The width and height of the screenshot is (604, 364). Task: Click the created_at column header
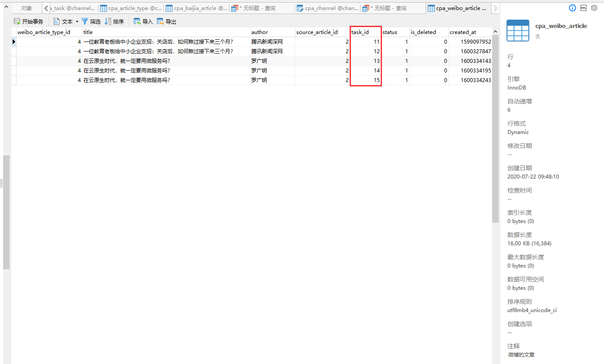470,32
